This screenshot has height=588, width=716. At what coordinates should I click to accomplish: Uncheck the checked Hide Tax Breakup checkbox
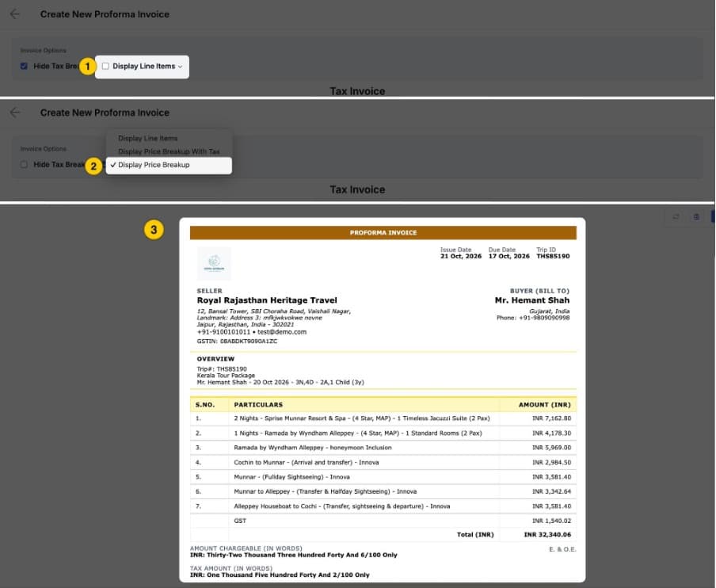coord(24,67)
